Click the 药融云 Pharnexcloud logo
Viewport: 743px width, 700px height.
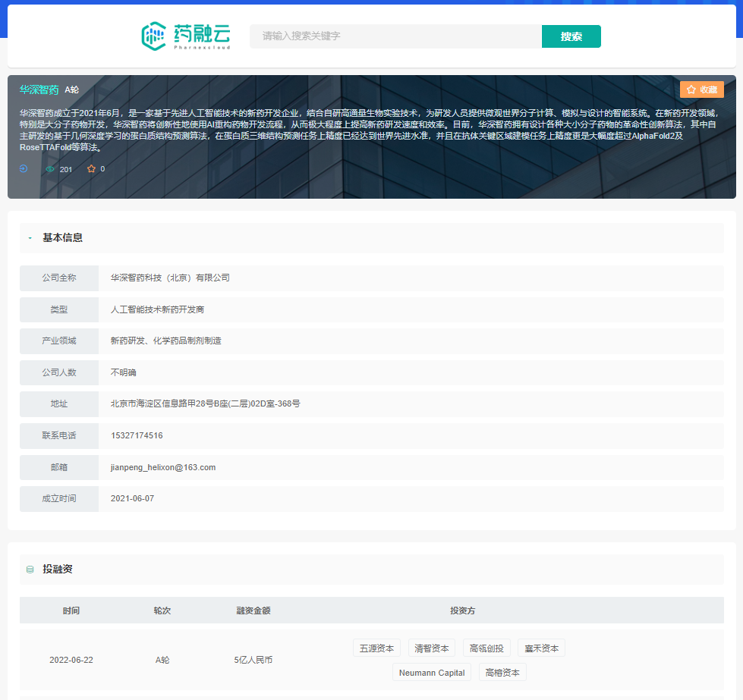pos(186,36)
